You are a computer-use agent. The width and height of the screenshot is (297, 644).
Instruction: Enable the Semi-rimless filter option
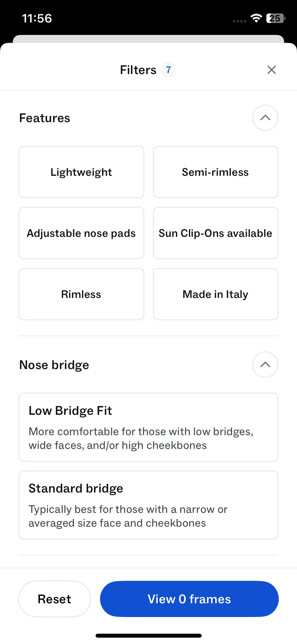pyautogui.click(x=215, y=172)
